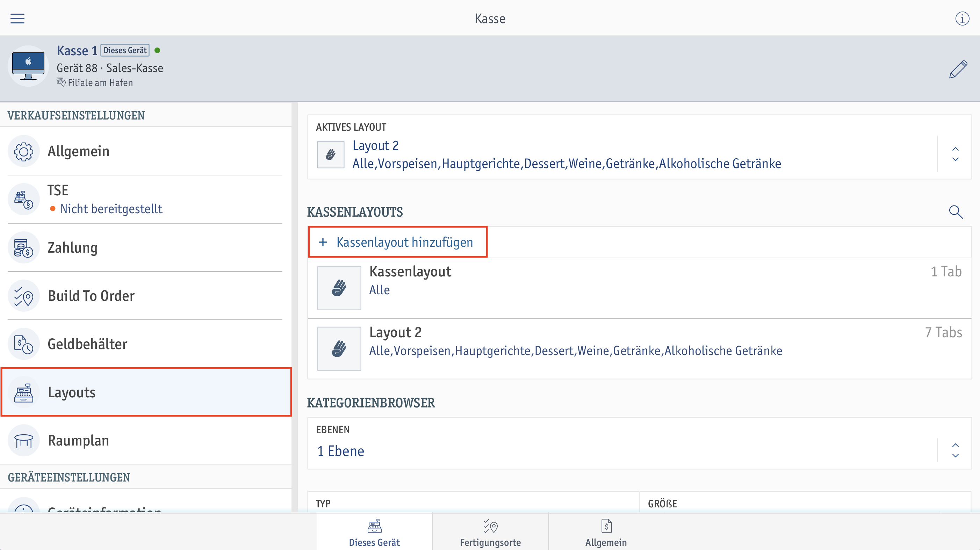980x550 pixels.
Task: Open Layout 2 in Kassenlayouts list
Action: 639,349
